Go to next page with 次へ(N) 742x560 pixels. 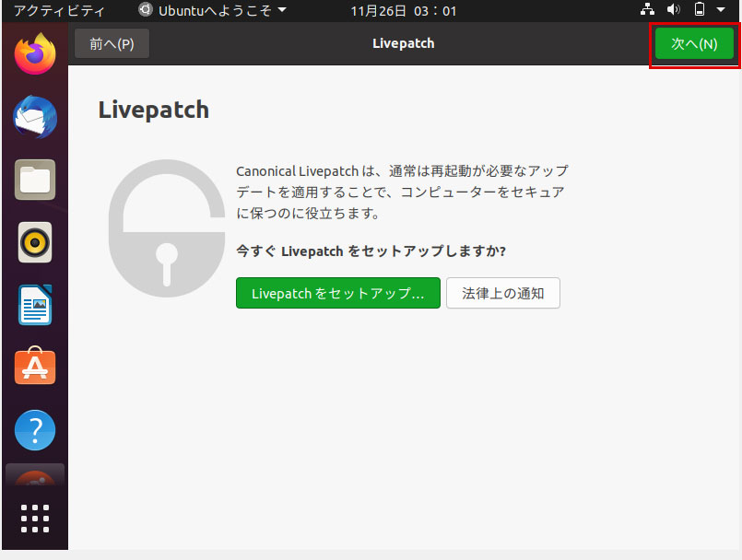[x=694, y=43]
